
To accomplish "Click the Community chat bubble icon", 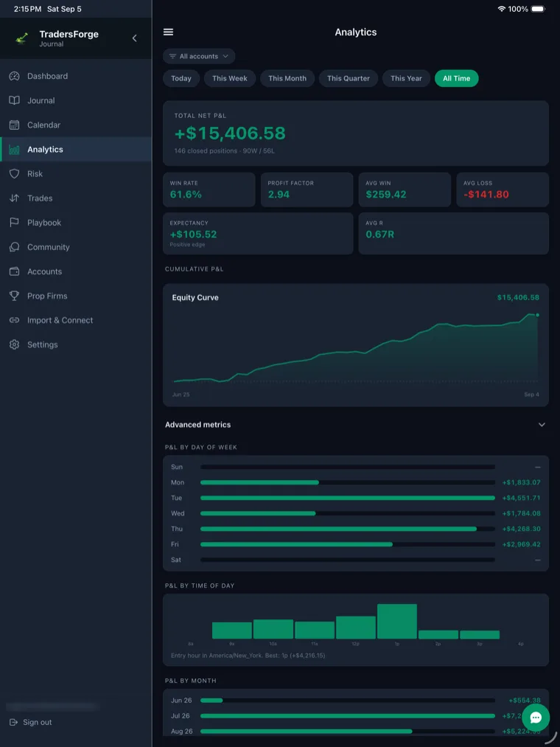I will click(14, 247).
